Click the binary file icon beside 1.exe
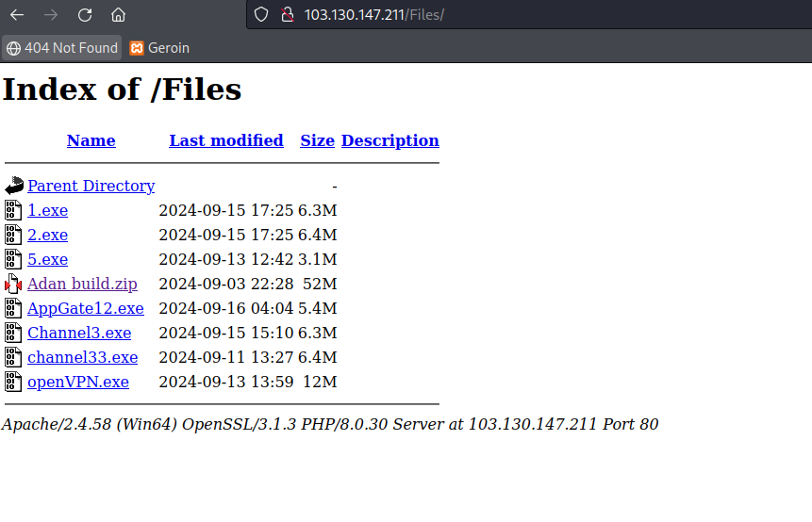 coord(13,210)
